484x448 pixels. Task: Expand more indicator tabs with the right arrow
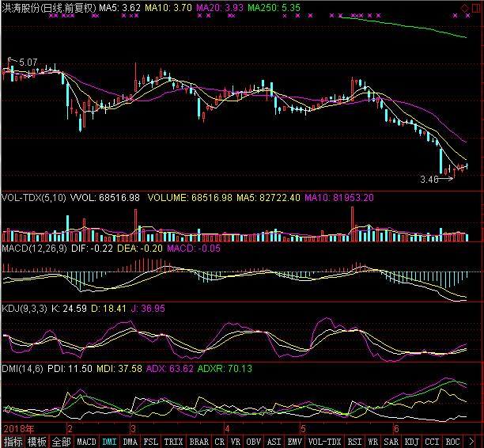click(471, 442)
